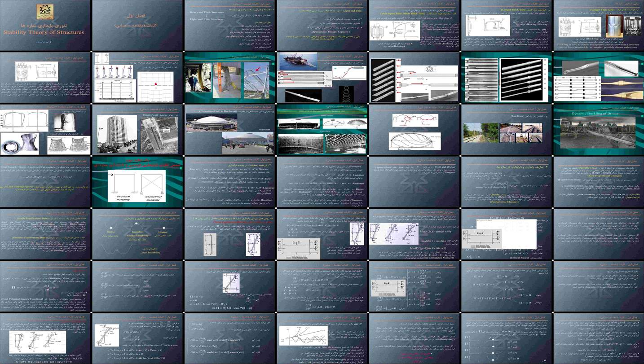Open the Croll and Walker slide
The height and width of the screenshot is (364, 644).
(x=413, y=182)
